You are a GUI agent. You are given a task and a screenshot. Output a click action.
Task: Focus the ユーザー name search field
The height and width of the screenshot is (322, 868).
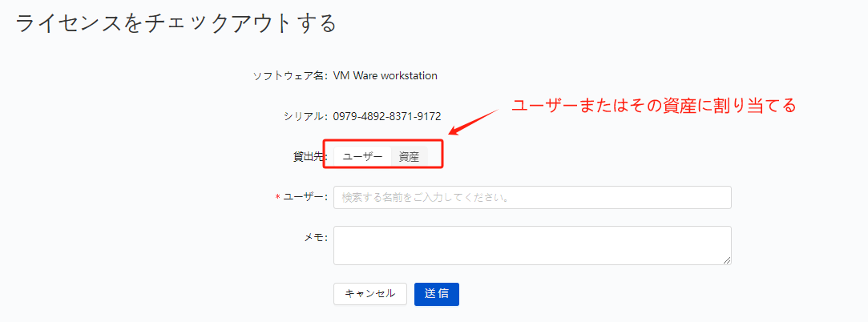pyautogui.click(x=532, y=198)
